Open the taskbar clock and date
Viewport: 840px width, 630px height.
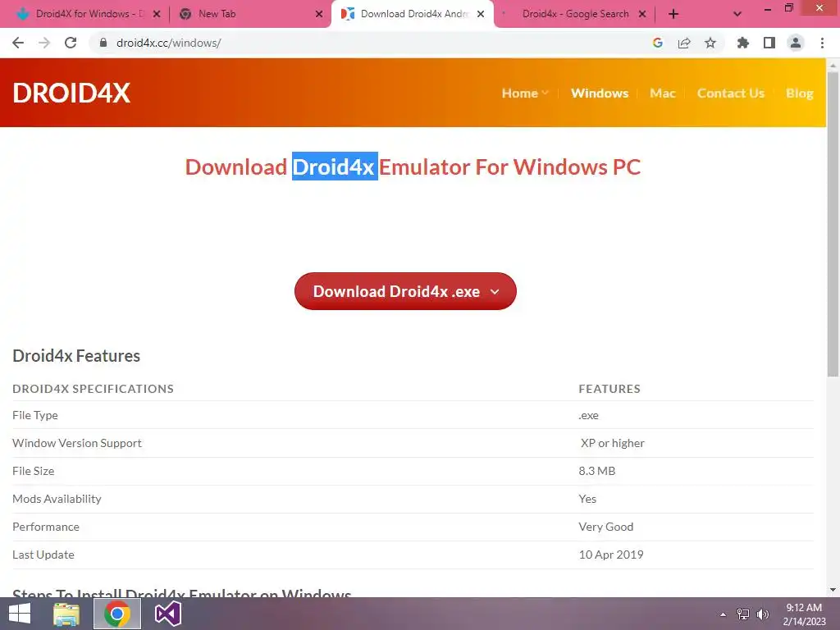(x=804, y=614)
